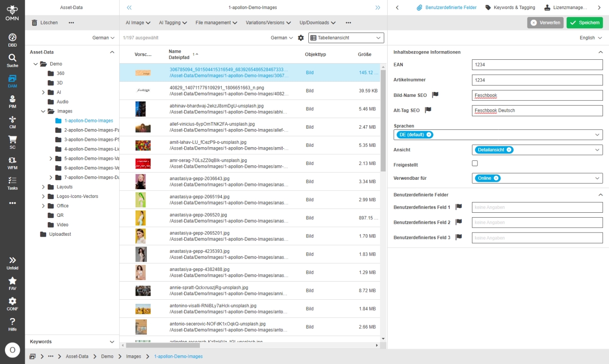The image size is (609, 364).
Task: Click table settings gear icon
Action: pyautogui.click(x=301, y=38)
